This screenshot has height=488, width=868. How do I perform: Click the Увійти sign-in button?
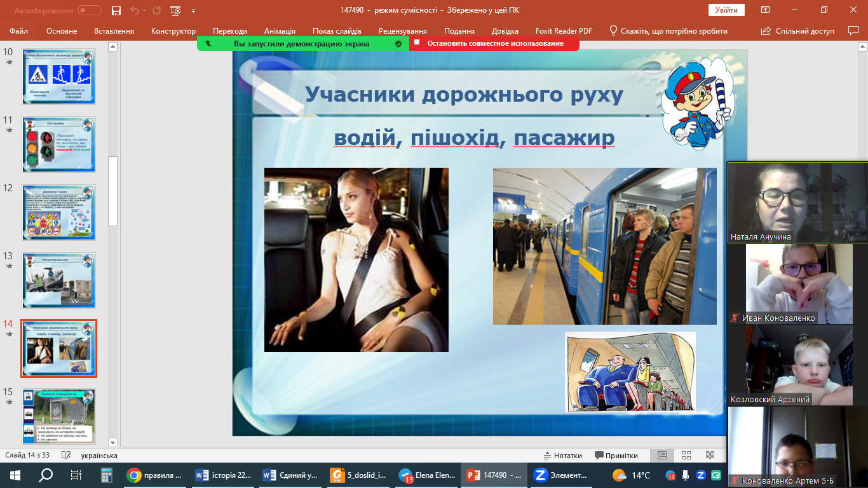pyautogui.click(x=726, y=10)
